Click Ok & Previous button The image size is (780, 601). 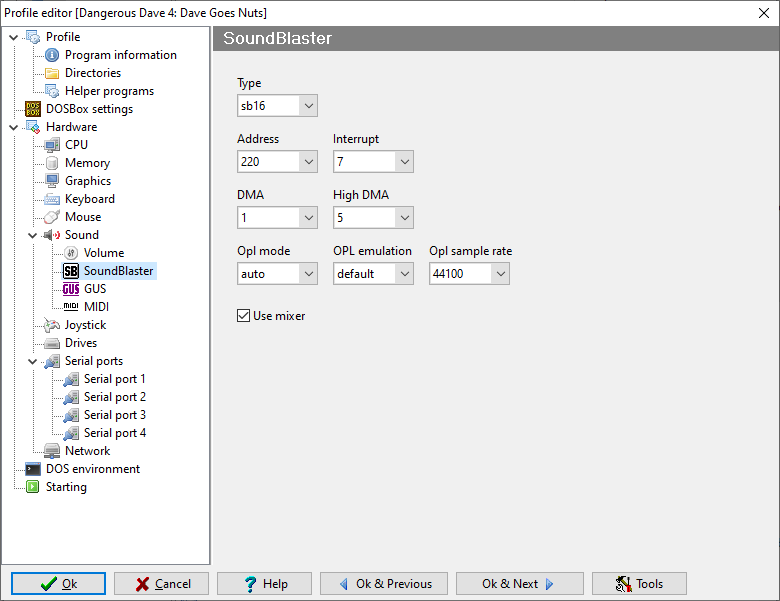384,584
